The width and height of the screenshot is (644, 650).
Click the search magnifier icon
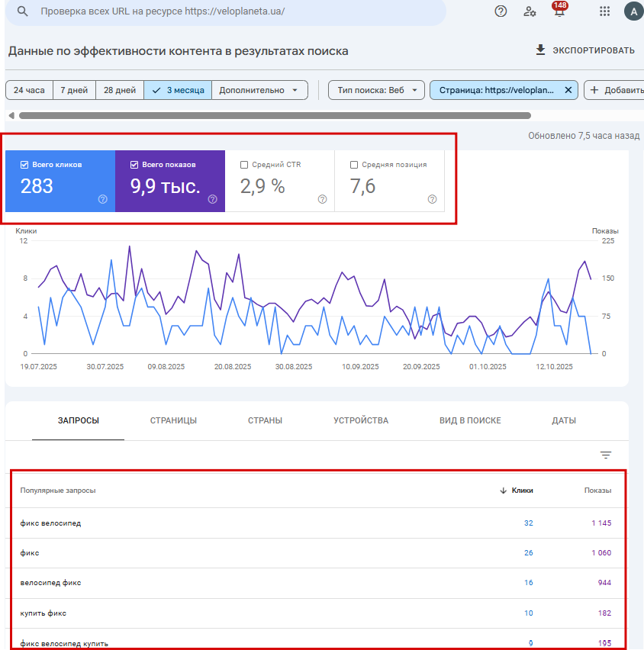pos(23,12)
